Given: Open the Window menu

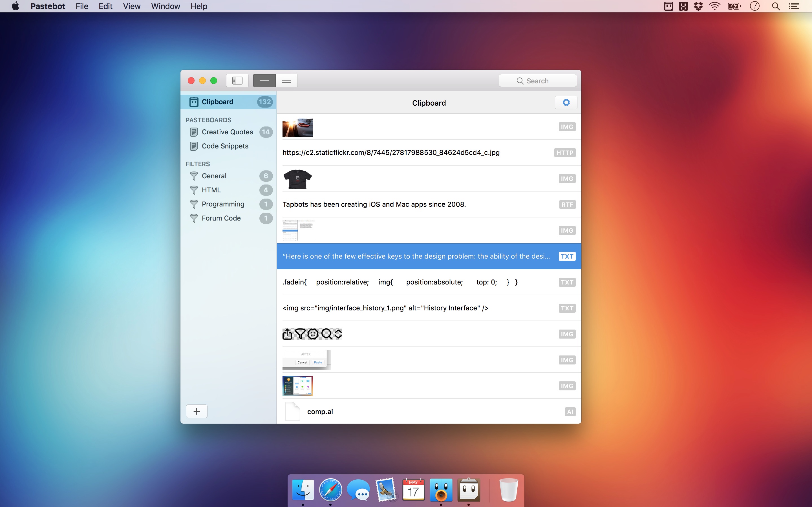Looking at the screenshot, I should tap(166, 6).
